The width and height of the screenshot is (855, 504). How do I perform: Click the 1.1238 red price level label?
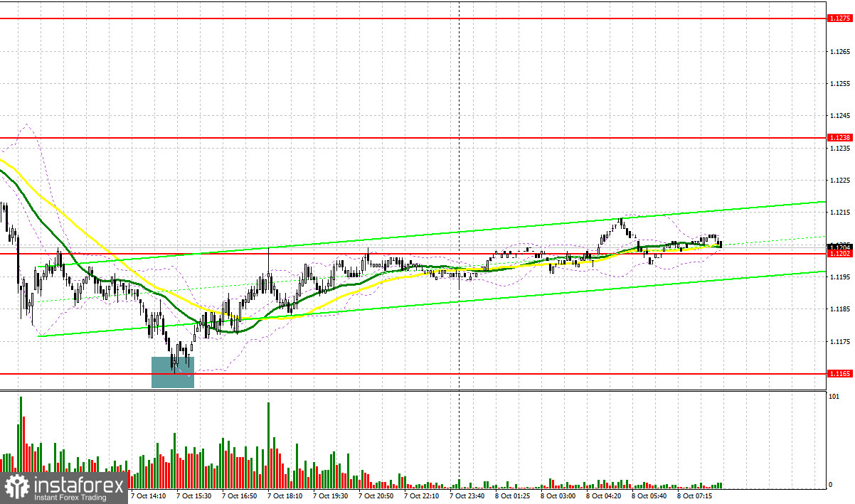839,137
